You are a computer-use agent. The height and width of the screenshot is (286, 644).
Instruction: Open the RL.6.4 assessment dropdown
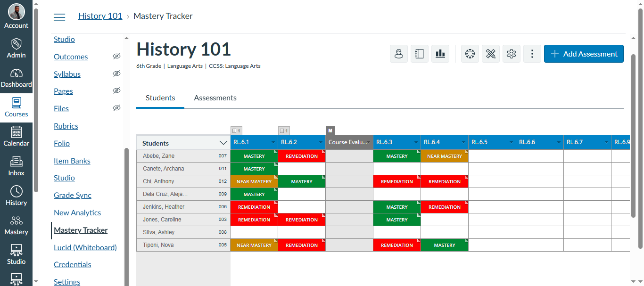tap(463, 142)
